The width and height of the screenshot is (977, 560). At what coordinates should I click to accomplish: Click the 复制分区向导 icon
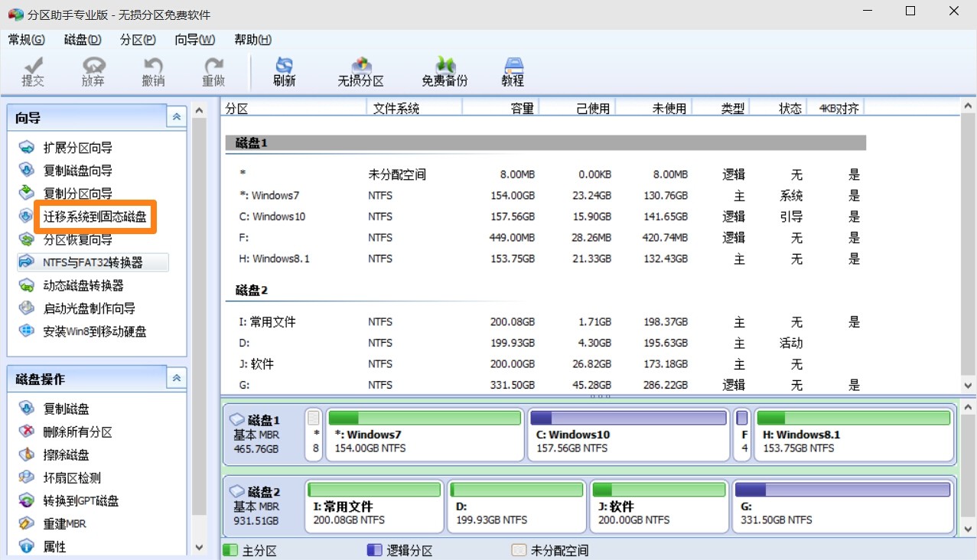(27, 193)
